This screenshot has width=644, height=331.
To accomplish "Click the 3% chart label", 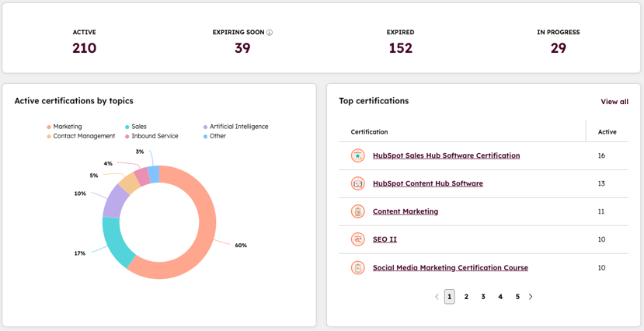I will [140, 152].
